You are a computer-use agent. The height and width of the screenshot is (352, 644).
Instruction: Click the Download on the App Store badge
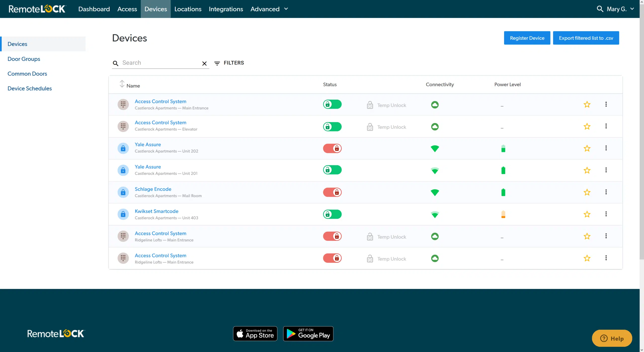pyautogui.click(x=255, y=334)
